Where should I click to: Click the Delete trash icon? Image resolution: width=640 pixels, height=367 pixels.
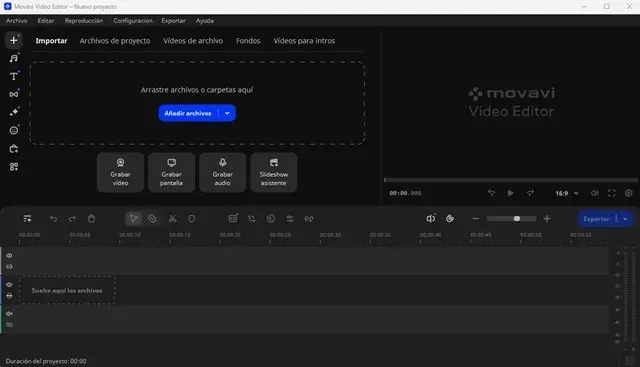[91, 219]
